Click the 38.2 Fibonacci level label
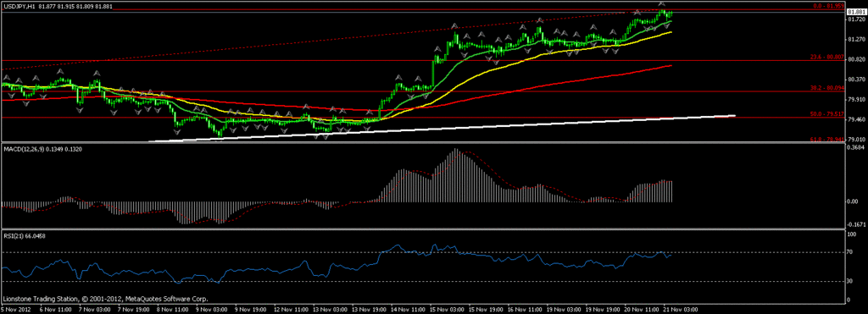Image resolution: width=868 pixels, height=314 pixels. tap(827, 88)
